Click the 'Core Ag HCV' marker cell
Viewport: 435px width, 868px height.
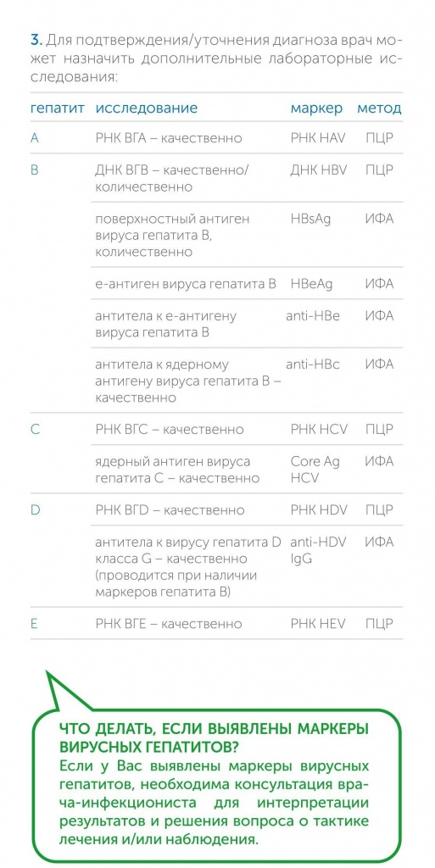coord(315,470)
